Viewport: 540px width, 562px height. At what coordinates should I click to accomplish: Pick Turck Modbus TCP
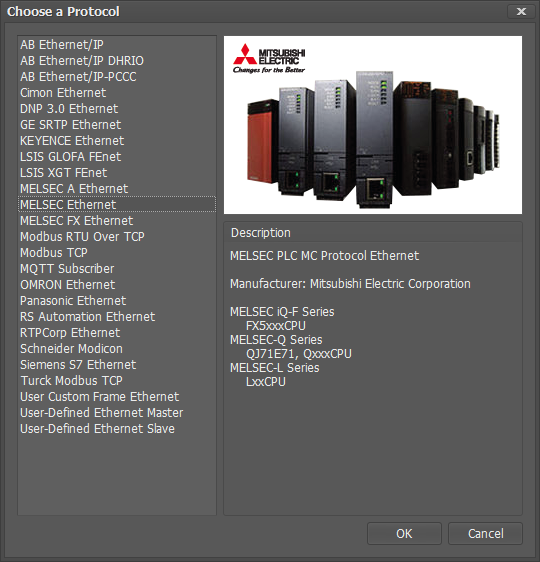pos(117,381)
